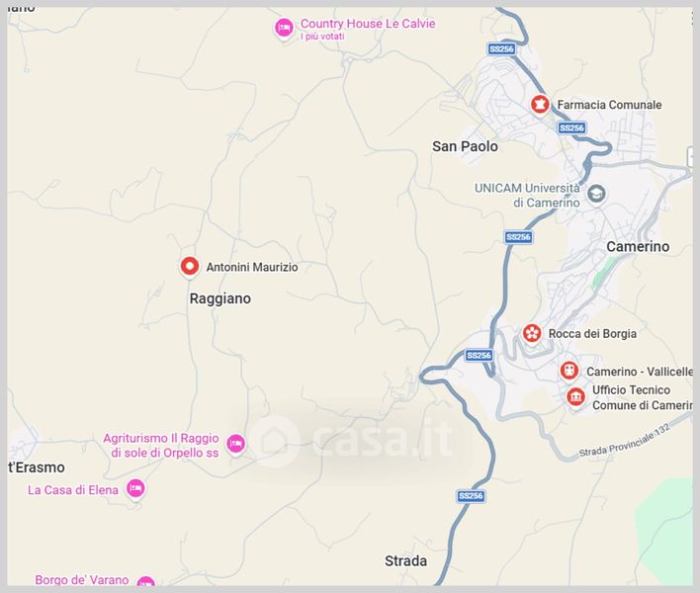Select the Borgo de' Varano hotel pin
This screenshot has height=593, width=700.
(x=146, y=582)
